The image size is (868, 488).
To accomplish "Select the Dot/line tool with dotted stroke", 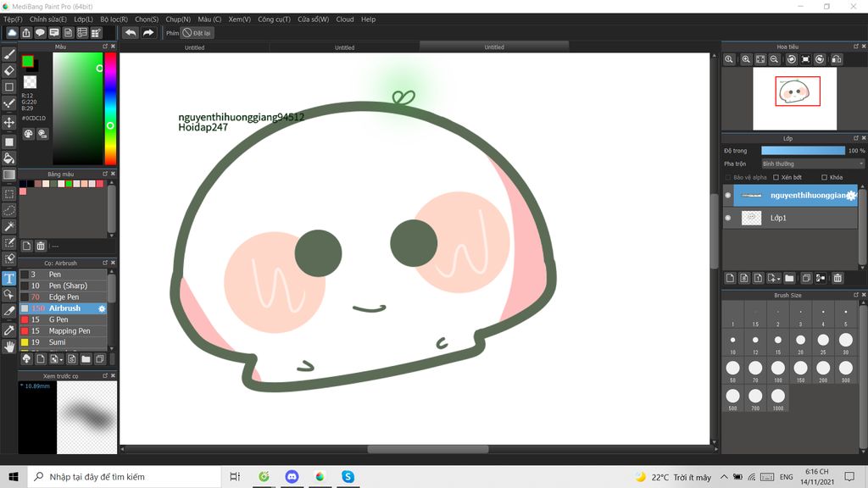I will click(x=9, y=103).
